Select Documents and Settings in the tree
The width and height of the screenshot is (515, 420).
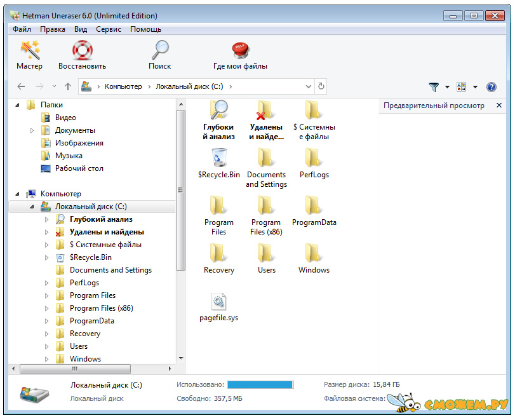coord(110,270)
